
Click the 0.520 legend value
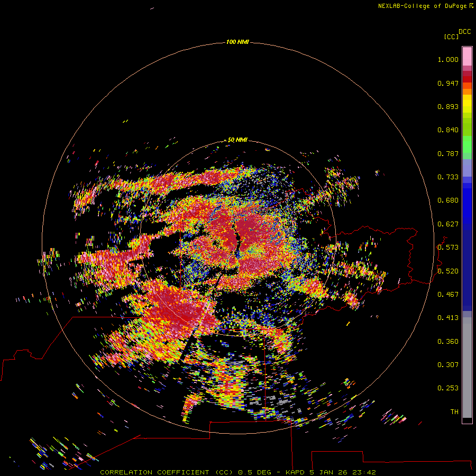tap(448, 271)
